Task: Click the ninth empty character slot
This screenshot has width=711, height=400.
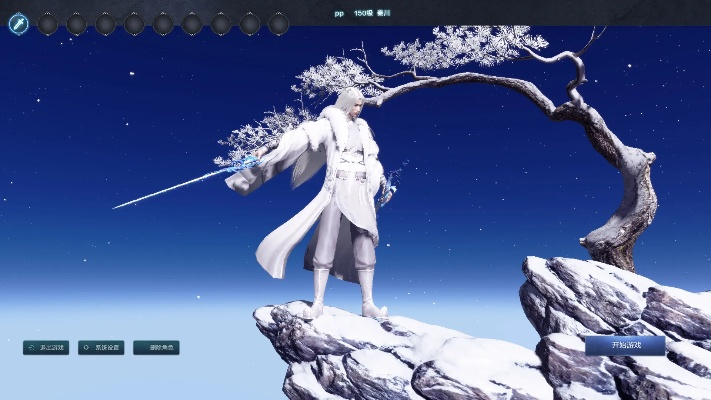Action: [x=250, y=23]
